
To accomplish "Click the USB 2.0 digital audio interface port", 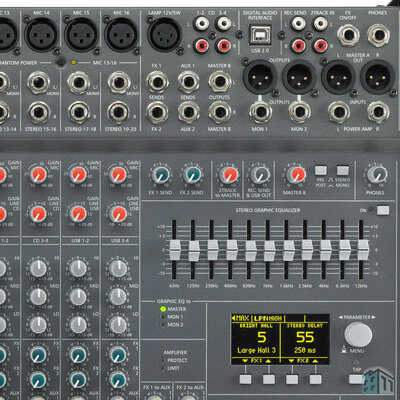I will tap(260, 34).
